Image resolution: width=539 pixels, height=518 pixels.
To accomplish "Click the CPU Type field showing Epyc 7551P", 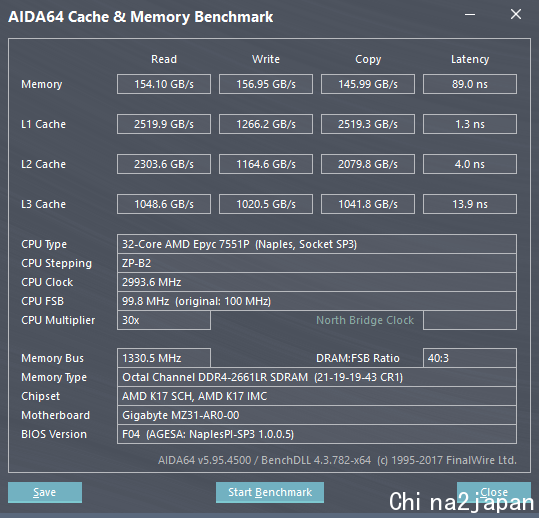I will pos(317,244).
